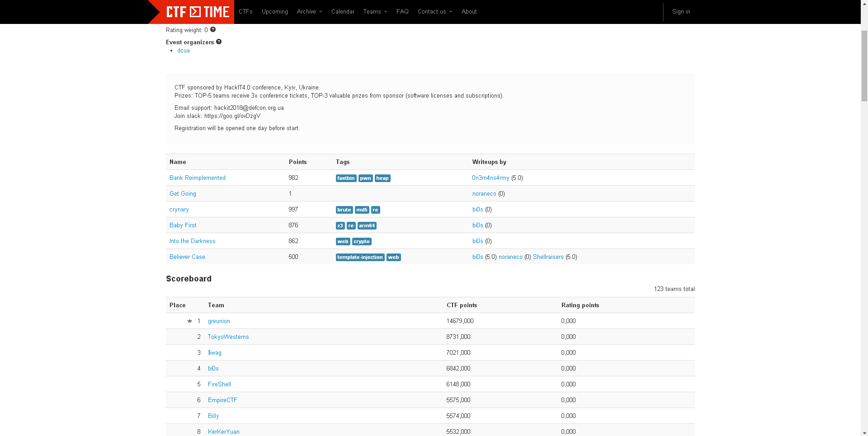Click the trophy icon next to greunion
Screen dimensions: 868x436
click(x=190, y=321)
